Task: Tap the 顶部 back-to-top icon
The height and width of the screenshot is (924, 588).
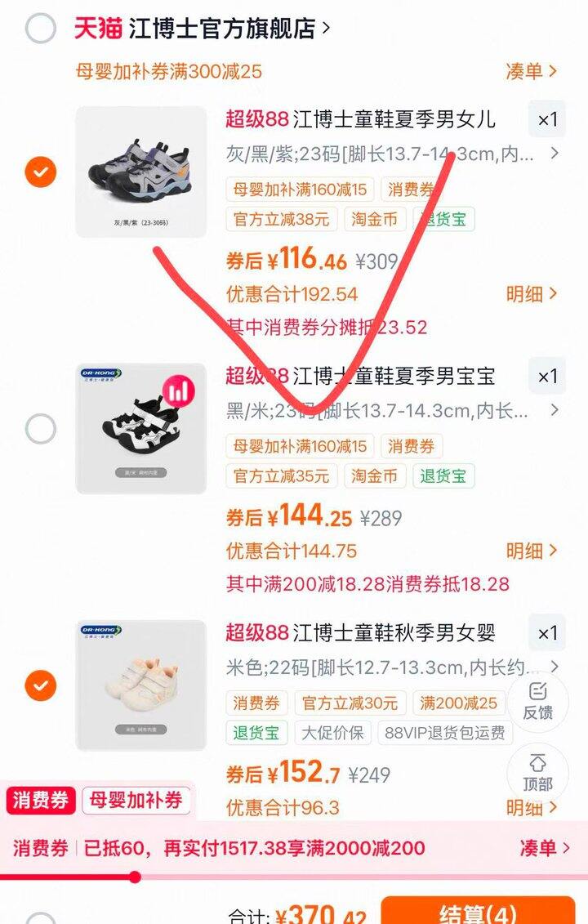Action: [x=537, y=773]
